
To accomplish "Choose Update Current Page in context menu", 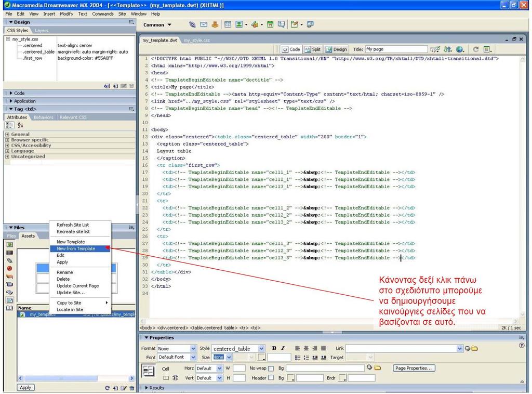I will (80, 286).
